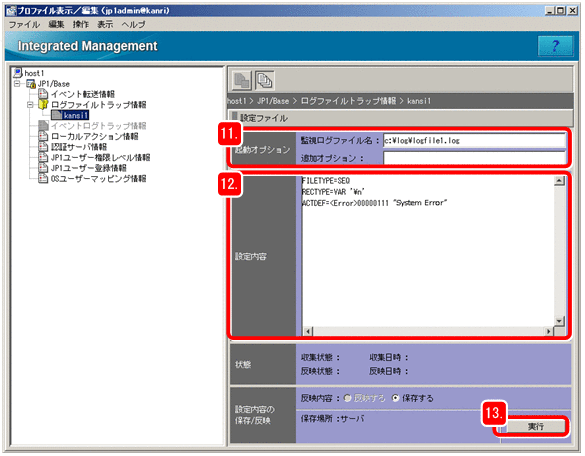This screenshot has height=456, width=585.
Task: Click the JP1ユーザー登録情報 document icon
Action: (x=43, y=168)
